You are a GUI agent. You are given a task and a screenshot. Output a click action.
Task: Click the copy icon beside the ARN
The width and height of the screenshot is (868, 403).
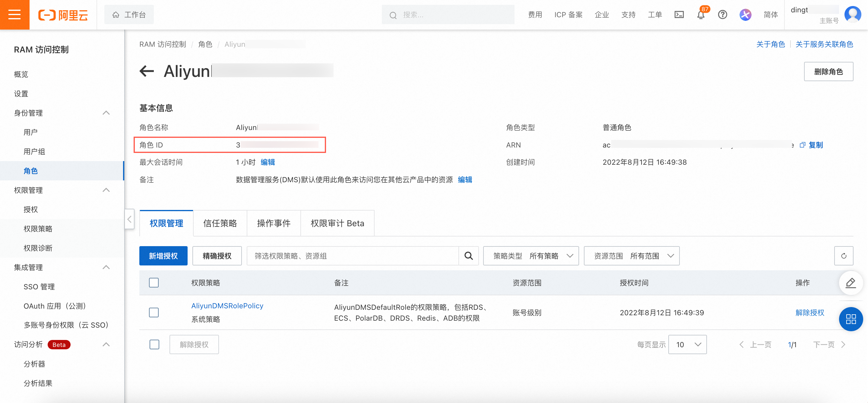[802, 145]
